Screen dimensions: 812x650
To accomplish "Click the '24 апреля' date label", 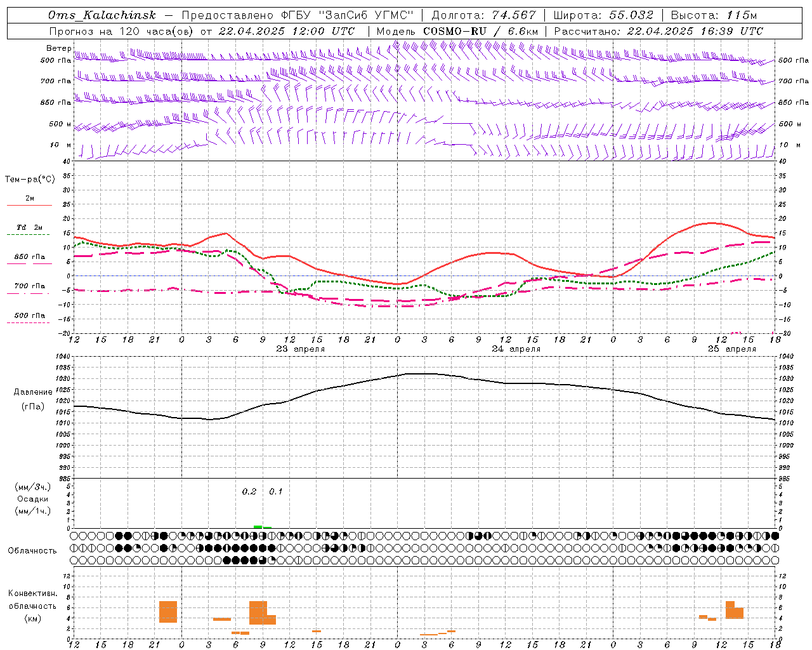I will (516, 348).
